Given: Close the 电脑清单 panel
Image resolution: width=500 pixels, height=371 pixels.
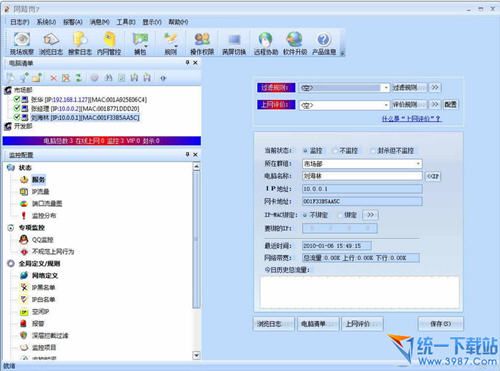Looking at the screenshot, I should [195, 62].
